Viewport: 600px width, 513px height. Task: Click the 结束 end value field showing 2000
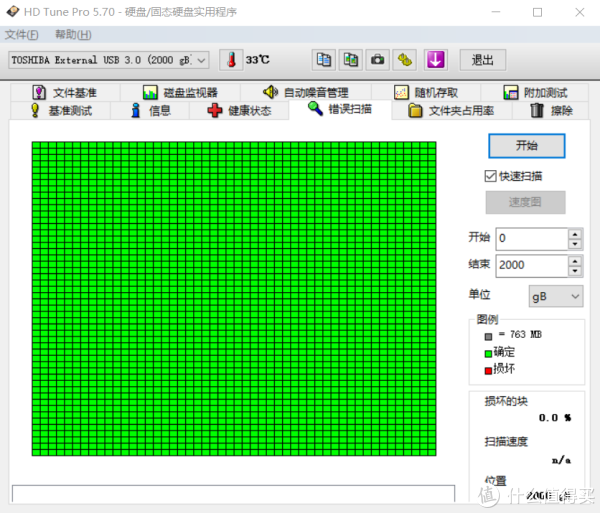tap(532, 265)
